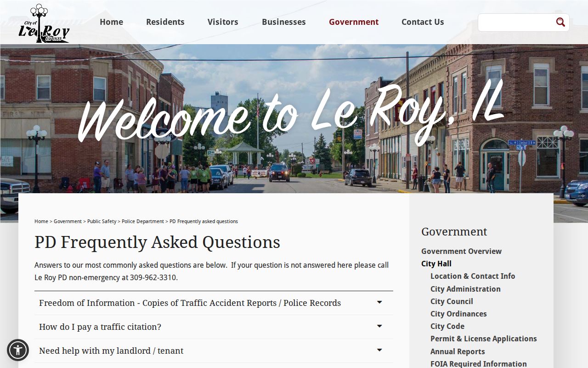Click the 'PD Frequently Asked Questions' heading
This screenshot has width=588, height=368.
pyautogui.click(x=157, y=242)
